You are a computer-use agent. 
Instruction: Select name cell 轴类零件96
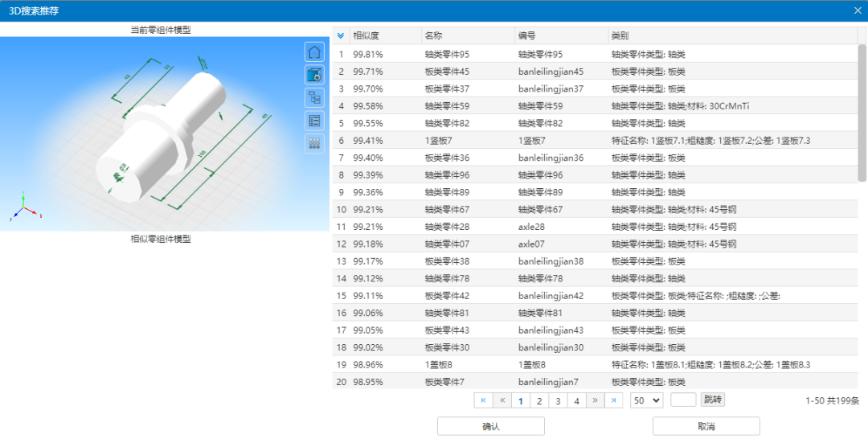tap(468, 175)
